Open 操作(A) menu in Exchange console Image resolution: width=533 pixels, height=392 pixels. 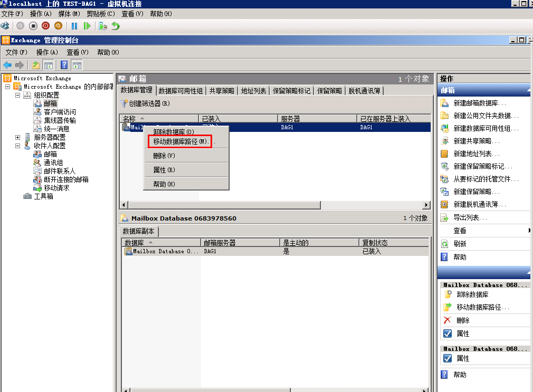47,52
